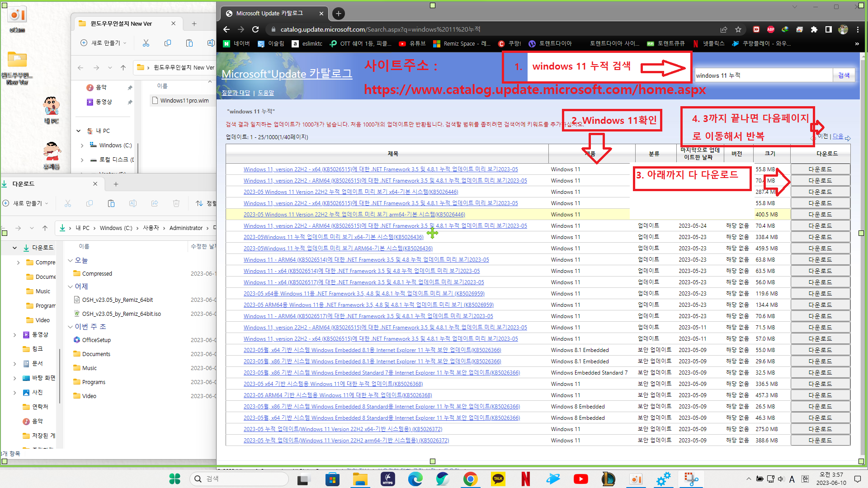Select 바탕 화면 in the 다운로드 navigation tree
868x488 pixels.
[x=43, y=378]
